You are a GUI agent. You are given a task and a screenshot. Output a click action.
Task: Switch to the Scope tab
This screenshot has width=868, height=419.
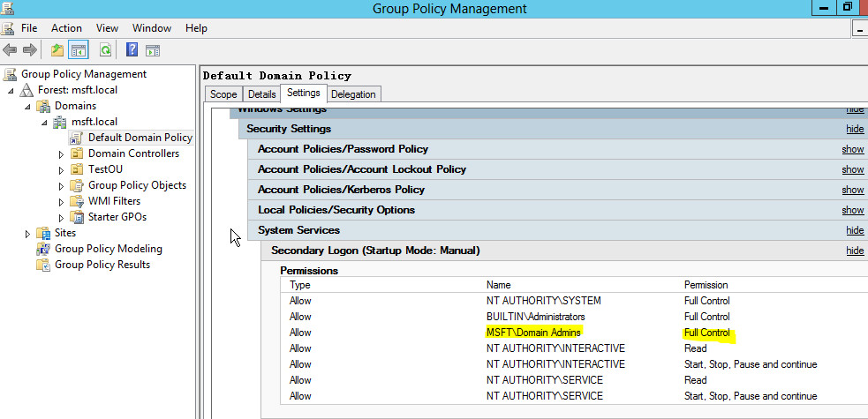223,94
